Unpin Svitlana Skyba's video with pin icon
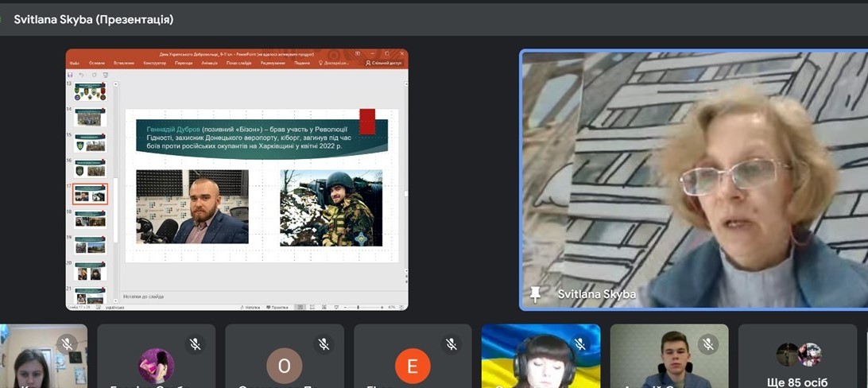The width and height of the screenshot is (868, 388). pyautogui.click(x=535, y=294)
